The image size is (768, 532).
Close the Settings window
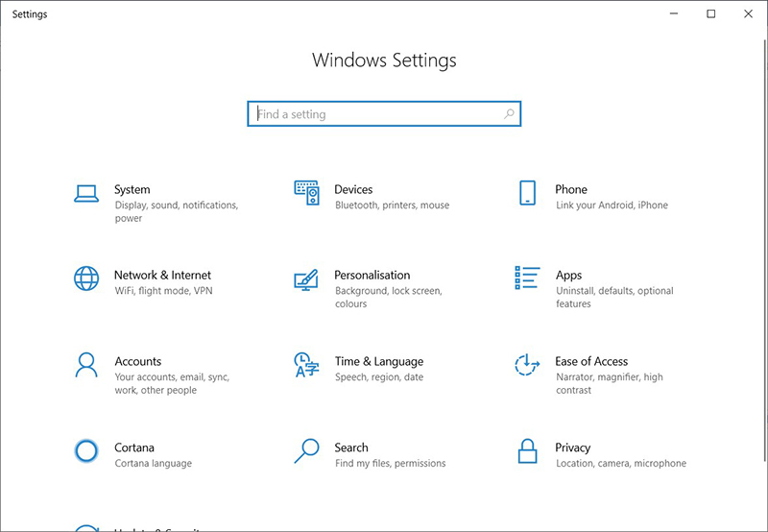(748, 13)
